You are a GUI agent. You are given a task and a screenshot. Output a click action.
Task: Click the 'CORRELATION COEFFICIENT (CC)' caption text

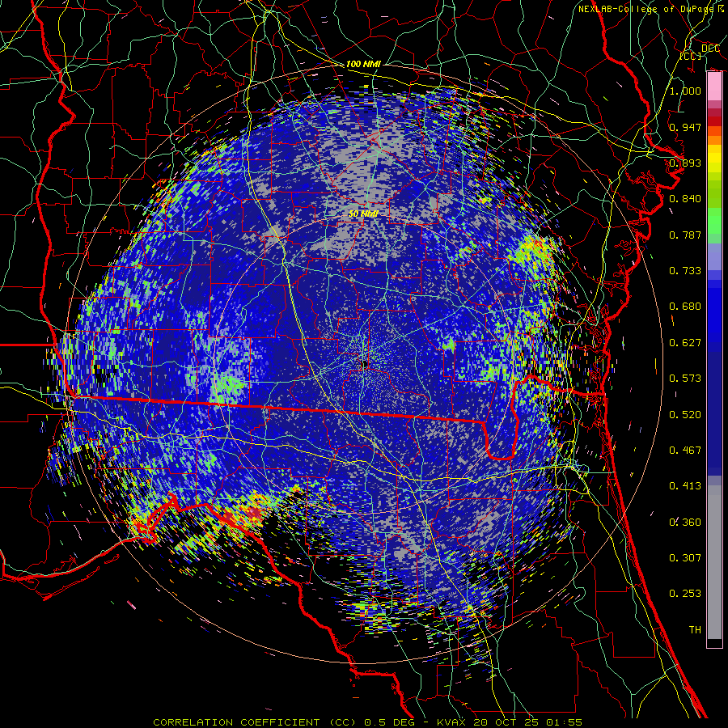(x=255, y=722)
